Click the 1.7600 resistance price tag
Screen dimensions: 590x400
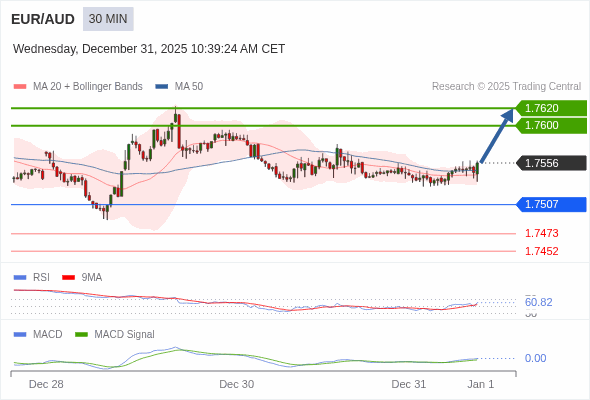(x=551, y=125)
